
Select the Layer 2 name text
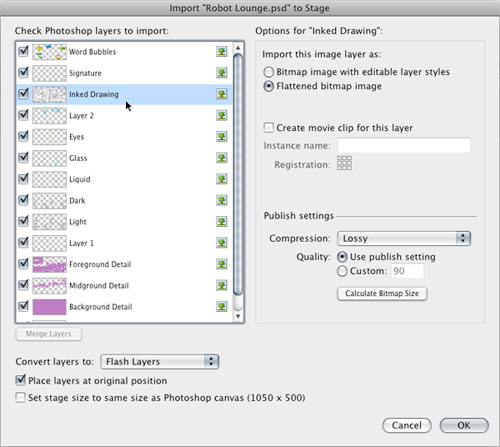(81, 116)
